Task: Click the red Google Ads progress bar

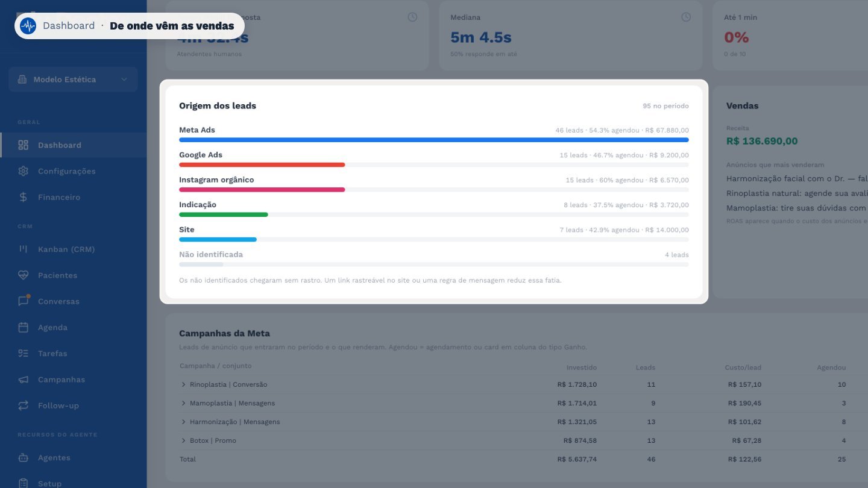Action: pyautogui.click(x=262, y=164)
